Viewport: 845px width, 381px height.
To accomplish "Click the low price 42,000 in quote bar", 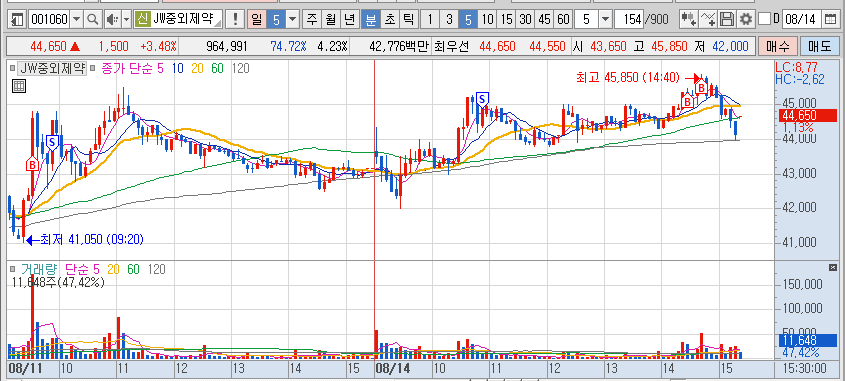I will tap(730, 46).
